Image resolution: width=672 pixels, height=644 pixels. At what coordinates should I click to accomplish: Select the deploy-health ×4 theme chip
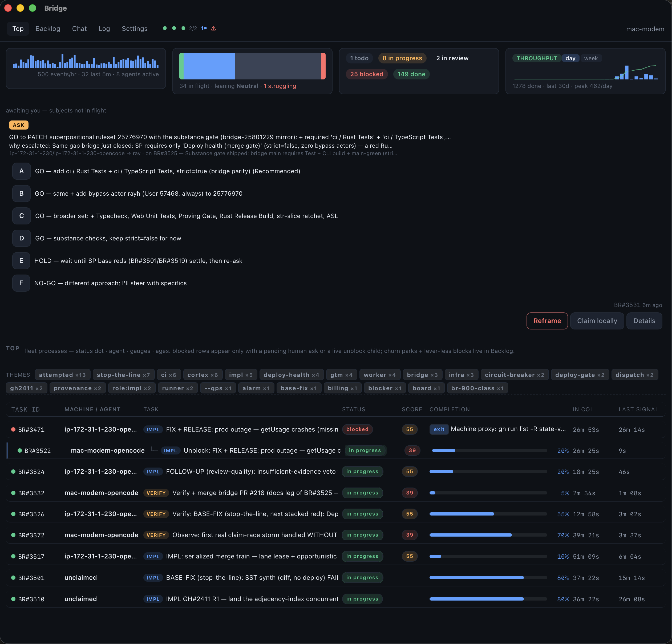[292, 375]
